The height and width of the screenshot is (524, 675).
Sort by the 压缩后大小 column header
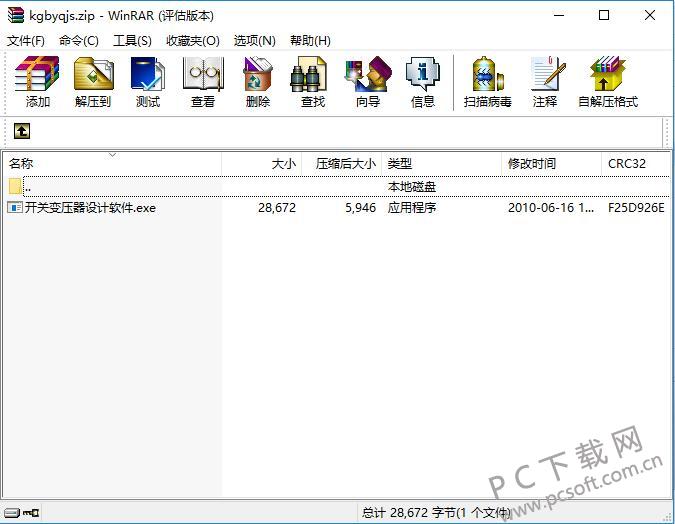tap(342, 164)
